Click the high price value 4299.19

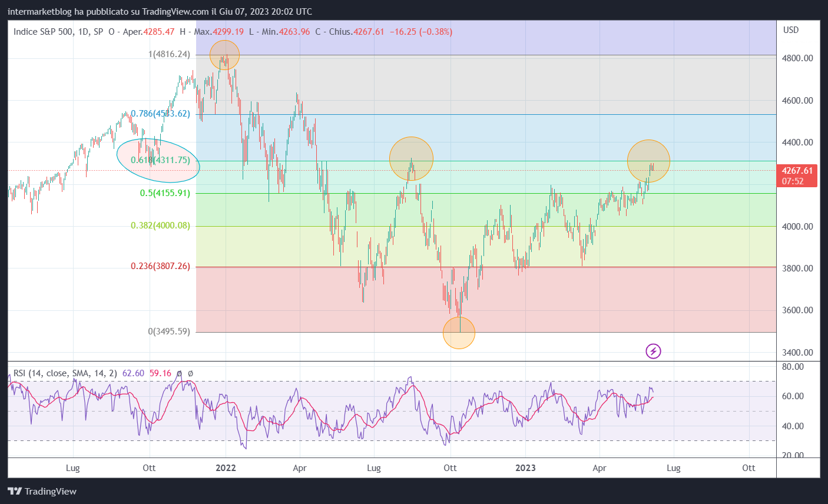[x=228, y=32]
